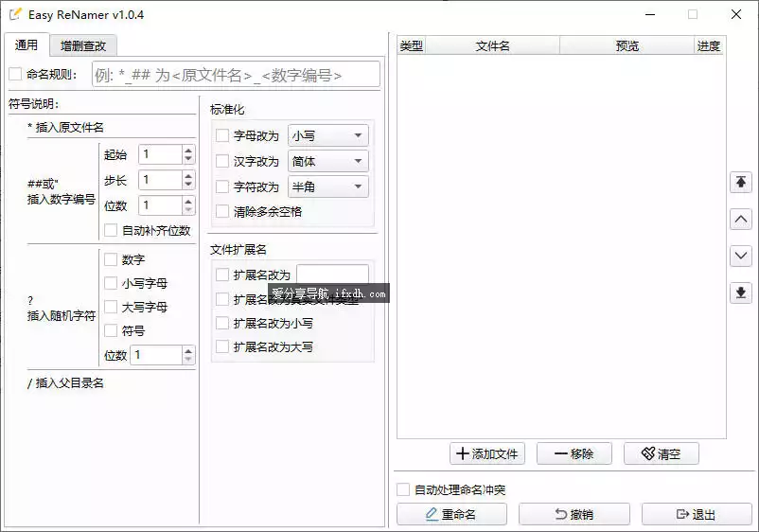759x532 pixels.
Task: Enable 汉字改为 checkbox
Action: tap(222, 161)
